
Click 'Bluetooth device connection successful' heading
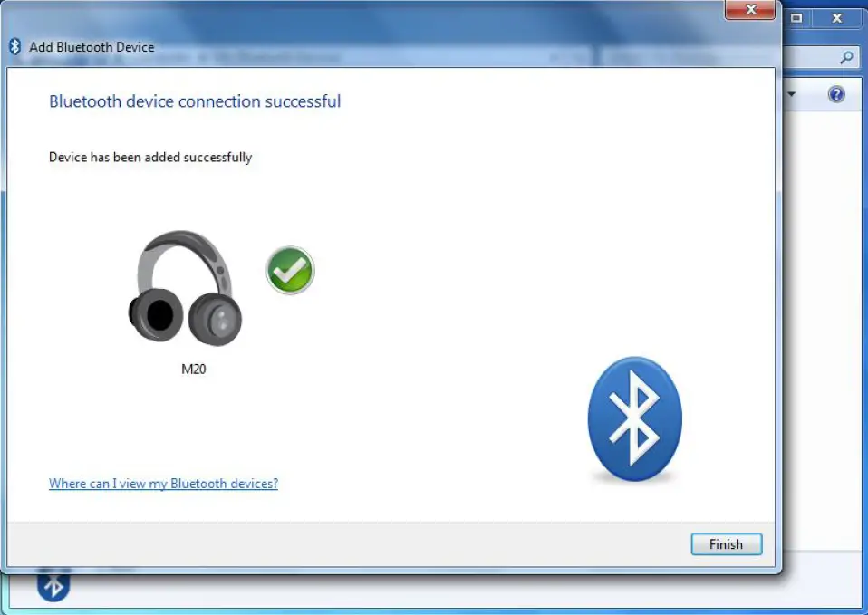tap(195, 101)
